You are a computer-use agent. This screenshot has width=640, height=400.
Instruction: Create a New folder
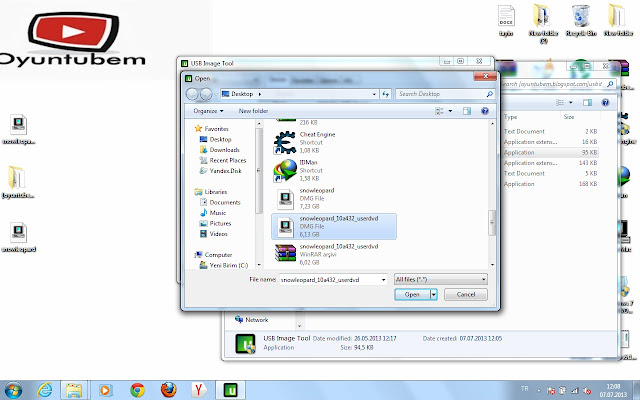pos(253,111)
